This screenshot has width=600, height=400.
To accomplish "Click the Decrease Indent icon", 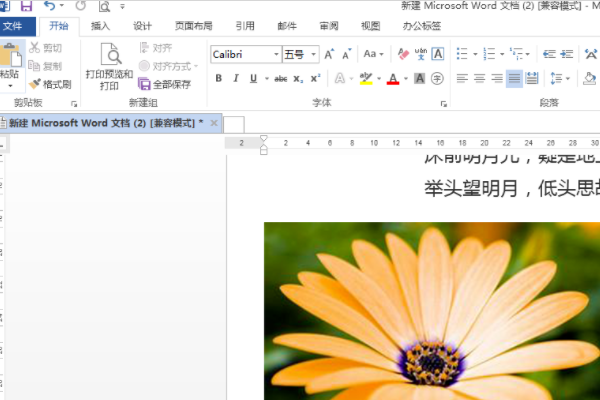I will (x=549, y=54).
